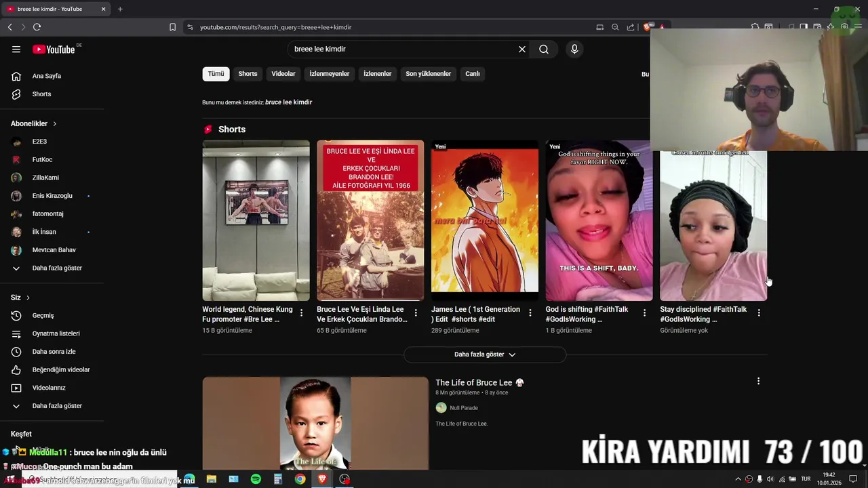Clear the search box with the X icon
This screenshot has height=488, width=868.
click(x=522, y=49)
